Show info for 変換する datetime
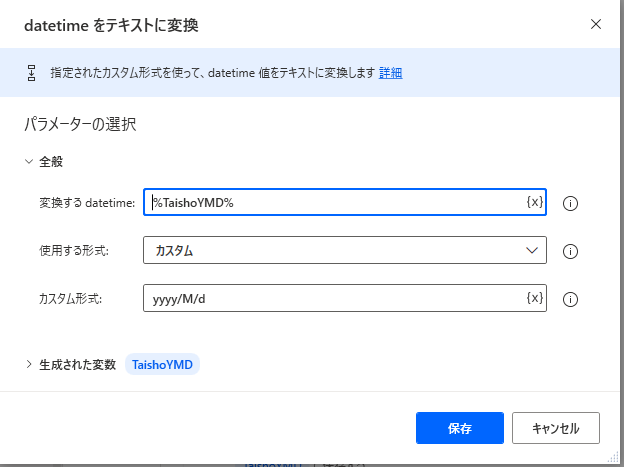 (x=572, y=204)
